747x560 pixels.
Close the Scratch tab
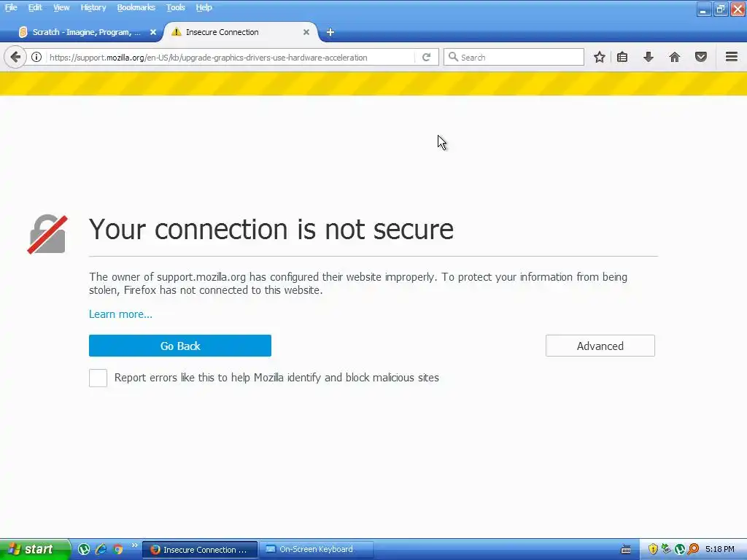153,32
